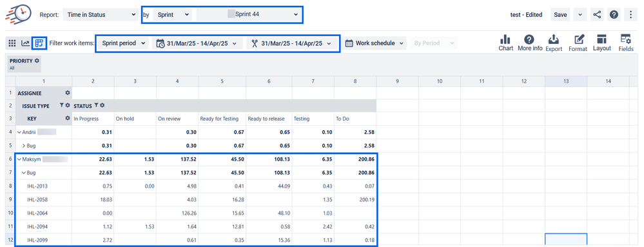
Task: Open the By Period dropdown
Action: (x=433, y=43)
